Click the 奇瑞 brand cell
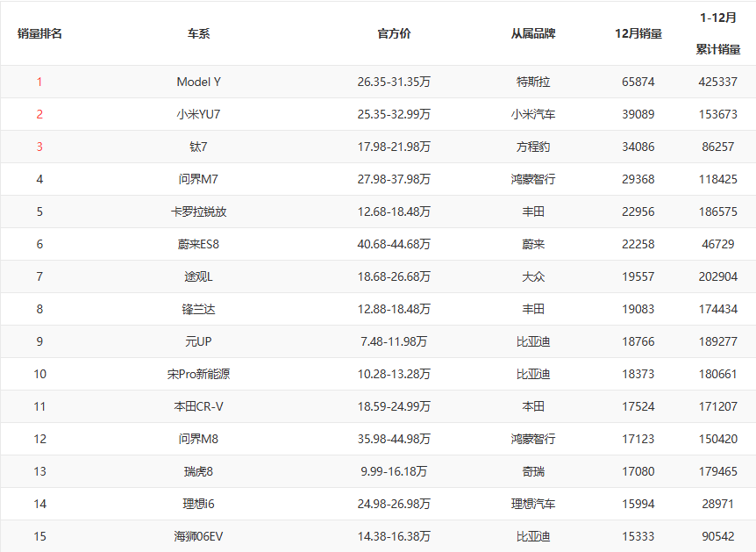756x552 pixels. (x=533, y=471)
